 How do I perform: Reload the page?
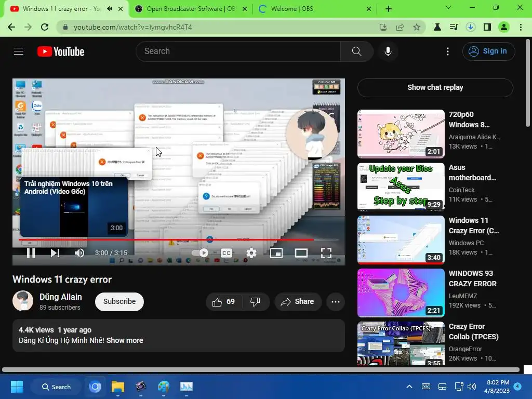click(x=45, y=27)
